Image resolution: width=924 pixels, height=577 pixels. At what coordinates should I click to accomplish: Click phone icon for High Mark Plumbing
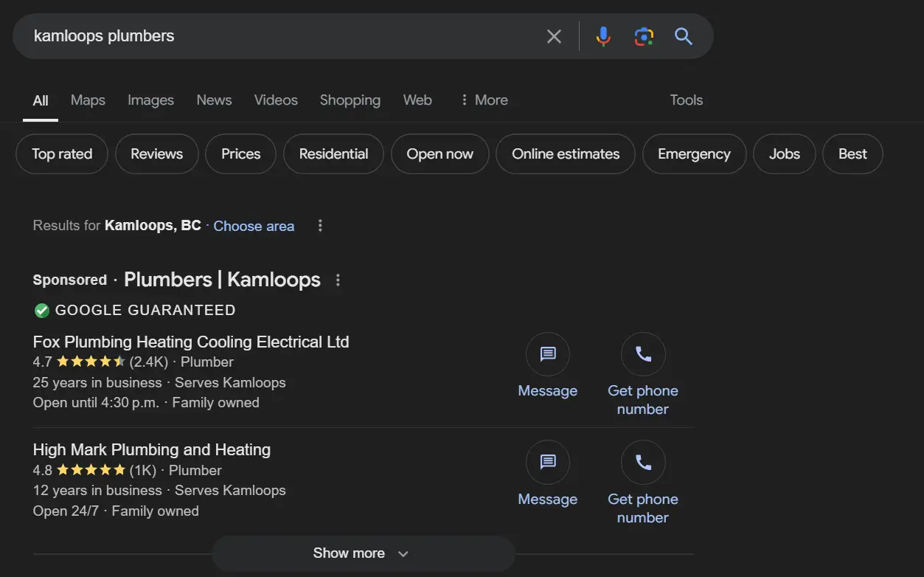coord(643,463)
